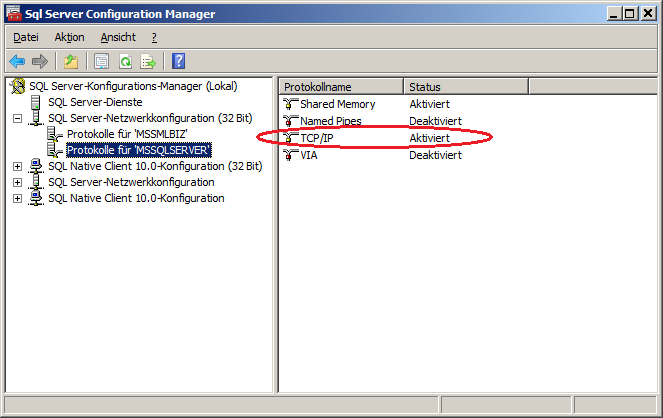
Task: Click the VIA protocol icon
Action: tap(290, 155)
